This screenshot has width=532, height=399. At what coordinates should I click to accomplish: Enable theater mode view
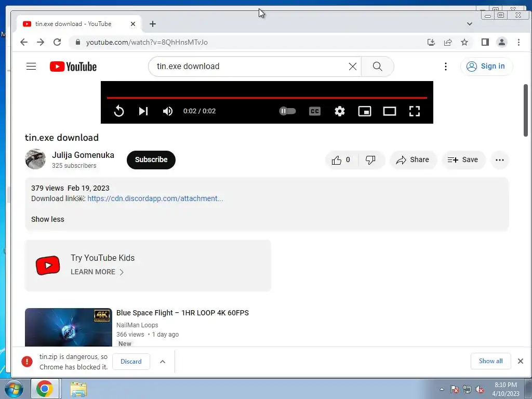390,111
